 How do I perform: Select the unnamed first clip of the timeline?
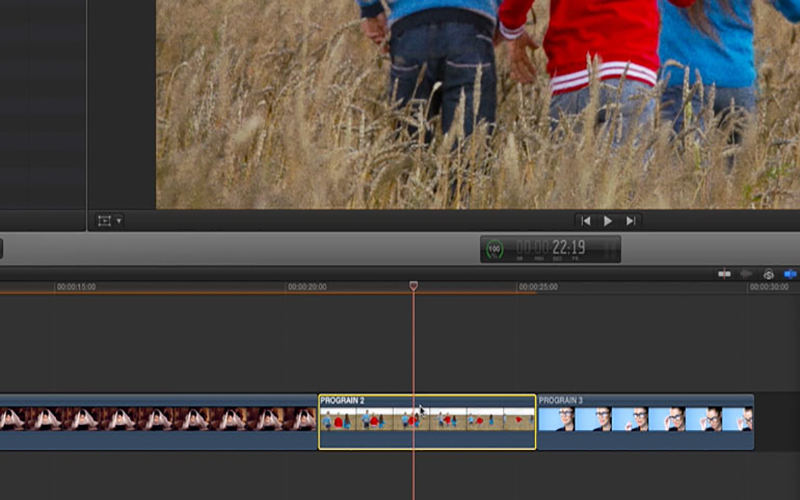click(158, 422)
